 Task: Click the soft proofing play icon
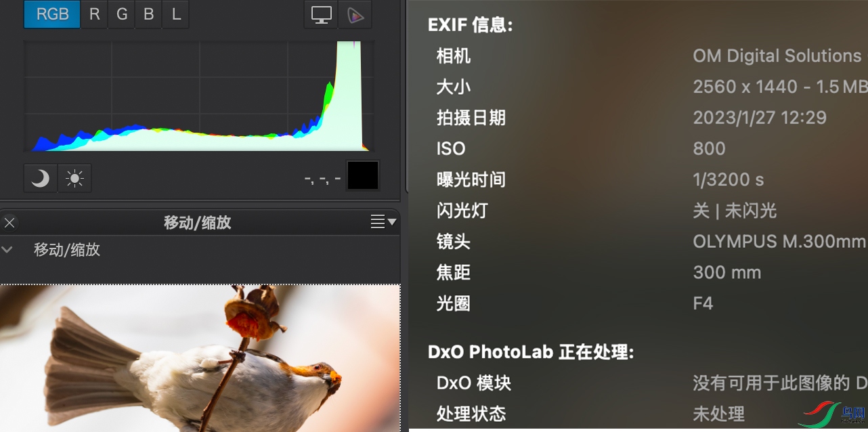point(355,14)
